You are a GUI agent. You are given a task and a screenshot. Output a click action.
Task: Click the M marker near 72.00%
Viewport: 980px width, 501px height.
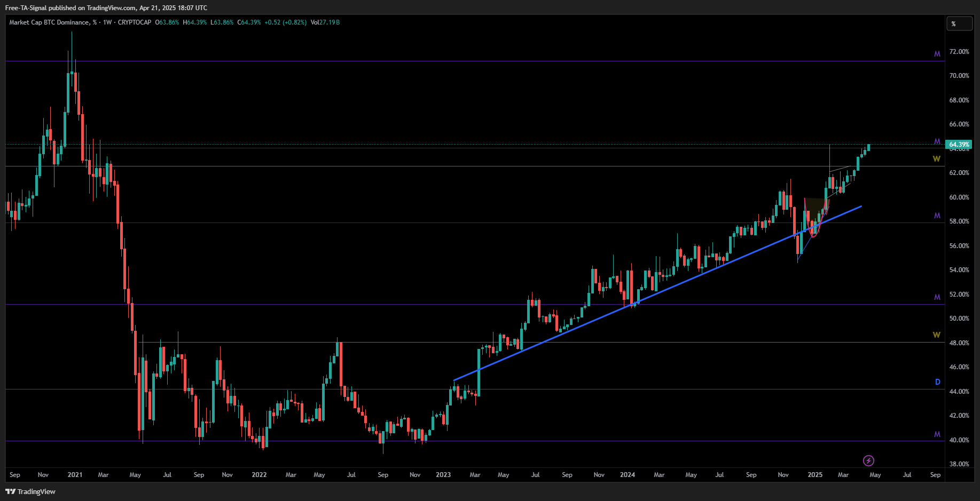pos(937,54)
